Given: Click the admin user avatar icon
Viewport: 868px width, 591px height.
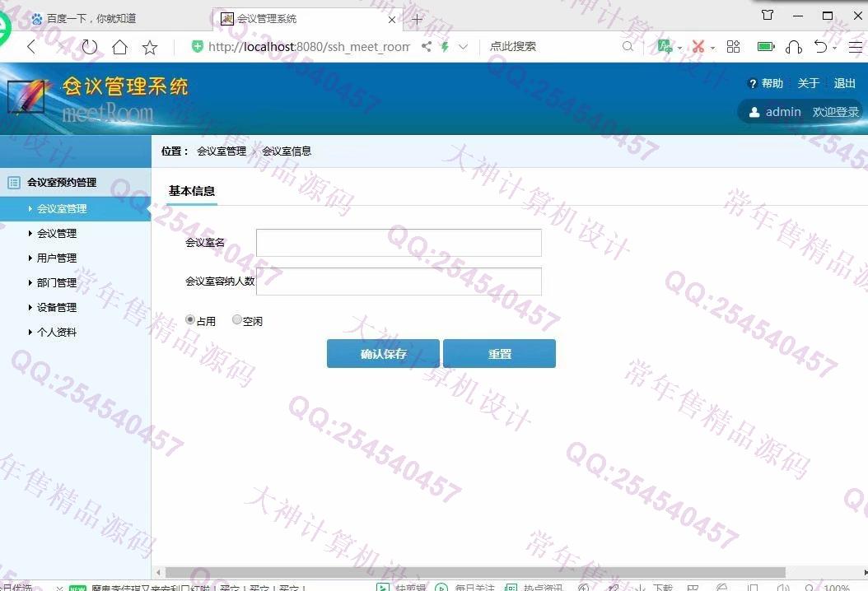Looking at the screenshot, I should point(754,112).
